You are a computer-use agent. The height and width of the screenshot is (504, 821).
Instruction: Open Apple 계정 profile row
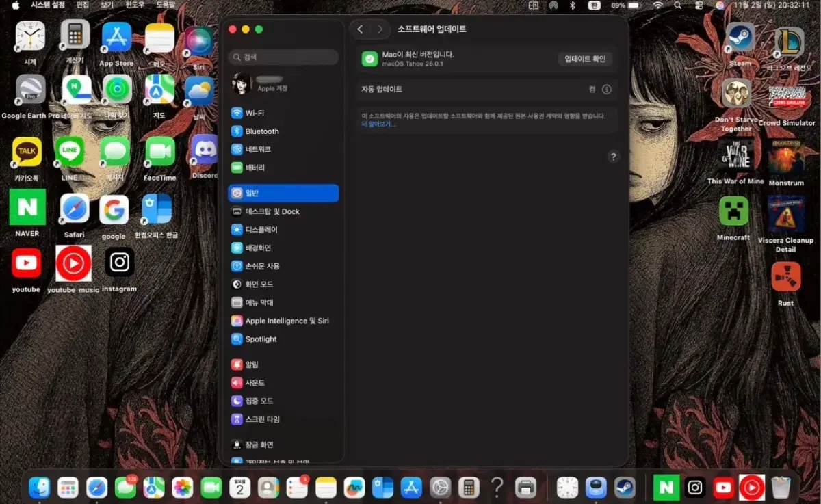pyautogui.click(x=283, y=84)
